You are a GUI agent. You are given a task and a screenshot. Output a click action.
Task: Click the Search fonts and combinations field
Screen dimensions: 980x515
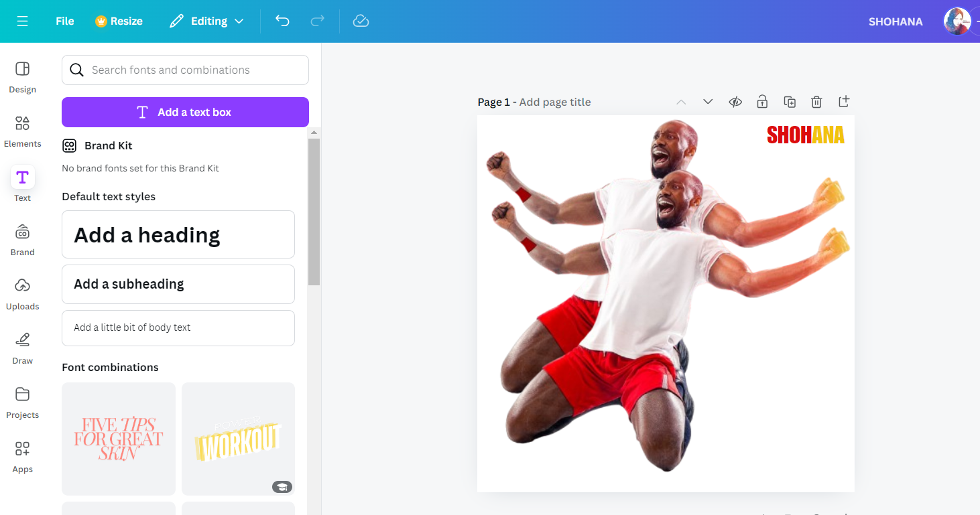coord(185,70)
